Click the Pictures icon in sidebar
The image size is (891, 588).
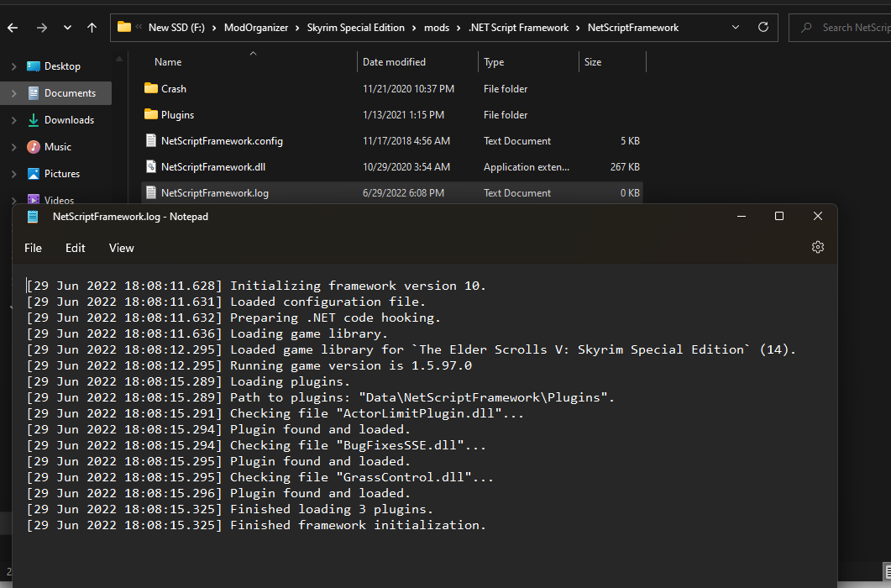(x=34, y=173)
